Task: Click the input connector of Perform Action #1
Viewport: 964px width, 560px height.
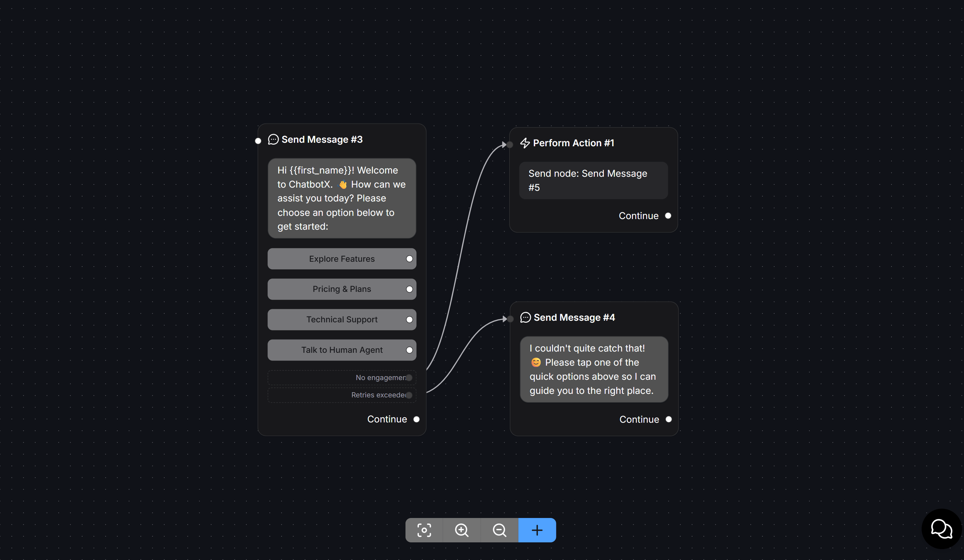Action: tap(509, 145)
